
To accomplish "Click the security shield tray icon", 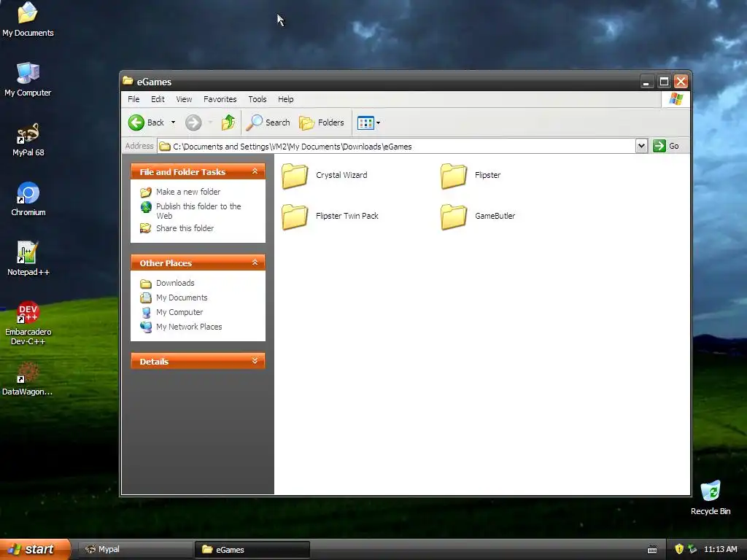I will (x=679, y=549).
